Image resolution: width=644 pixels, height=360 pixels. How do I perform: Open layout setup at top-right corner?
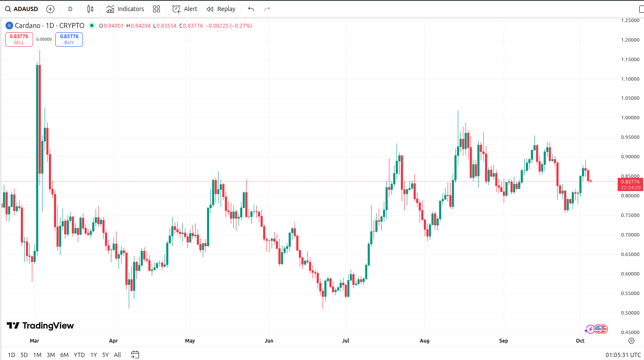(x=641, y=9)
